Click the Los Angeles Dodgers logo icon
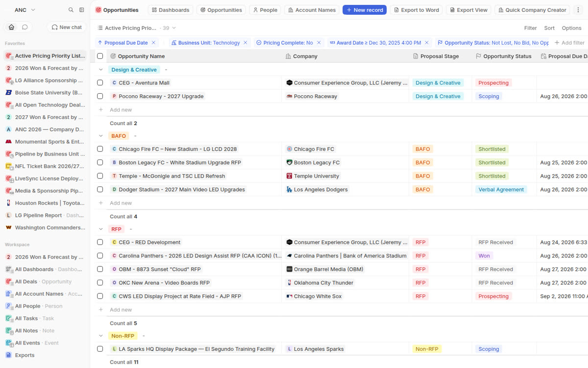The height and width of the screenshot is (368, 588). pos(289,189)
